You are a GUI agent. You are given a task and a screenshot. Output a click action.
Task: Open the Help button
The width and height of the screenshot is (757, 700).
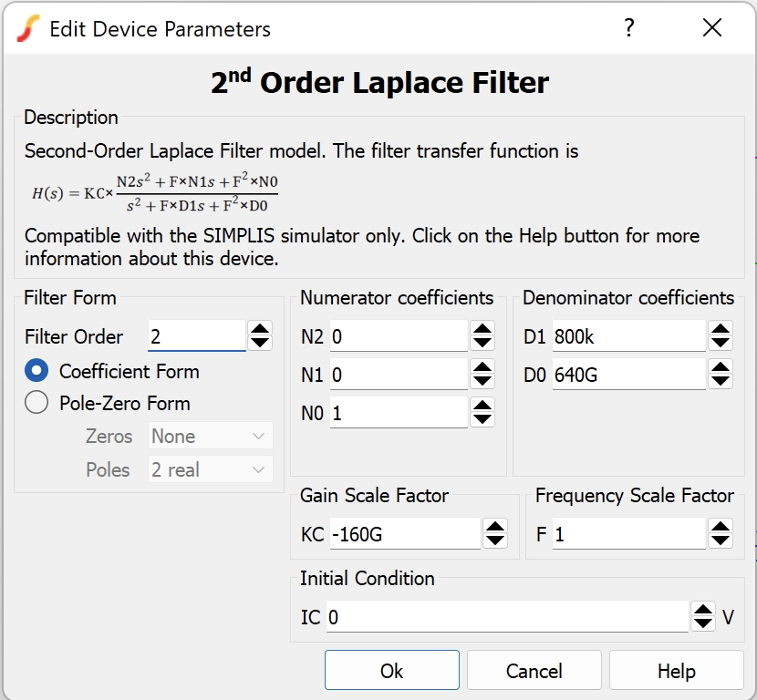(677, 670)
